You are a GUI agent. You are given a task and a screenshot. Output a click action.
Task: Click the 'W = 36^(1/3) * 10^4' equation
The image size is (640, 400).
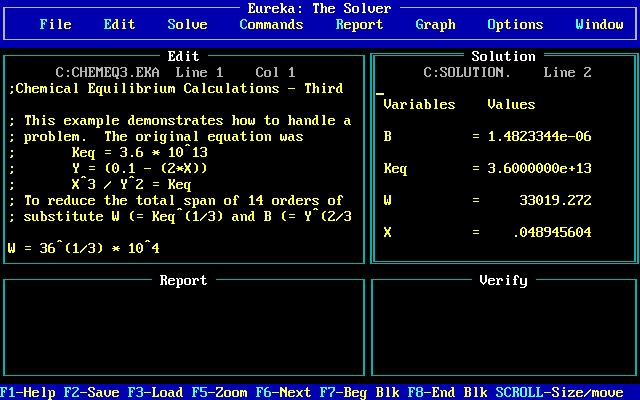click(x=84, y=248)
